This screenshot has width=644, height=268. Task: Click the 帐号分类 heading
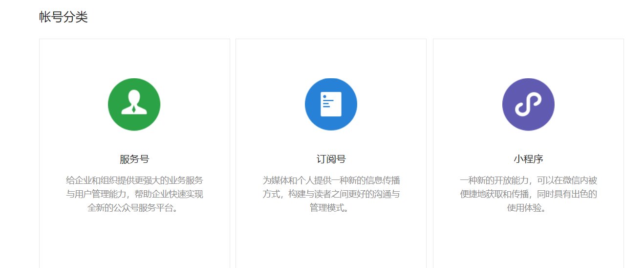(64, 17)
